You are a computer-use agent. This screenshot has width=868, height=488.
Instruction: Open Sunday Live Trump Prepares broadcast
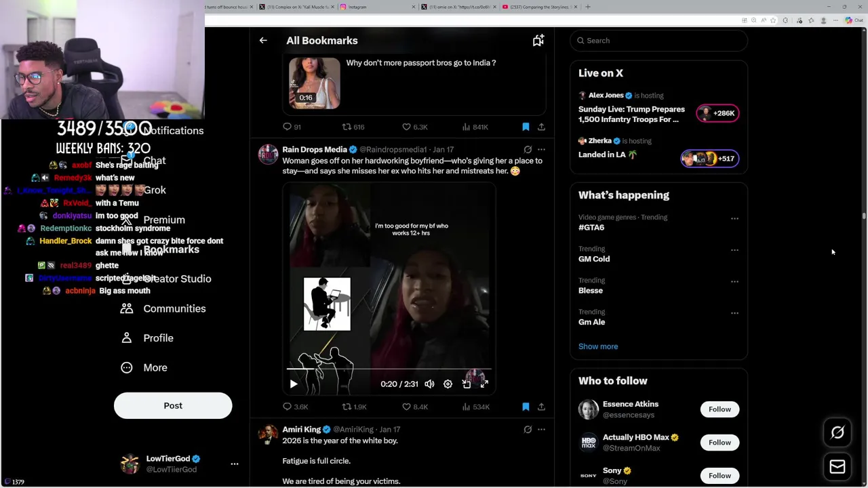tap(631, 114)
